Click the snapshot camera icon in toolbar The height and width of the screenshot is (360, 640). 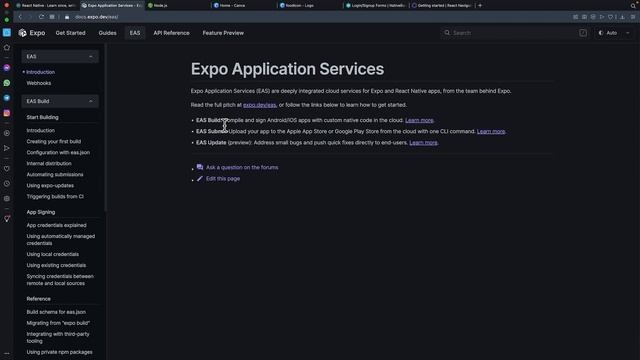(584, 17)
